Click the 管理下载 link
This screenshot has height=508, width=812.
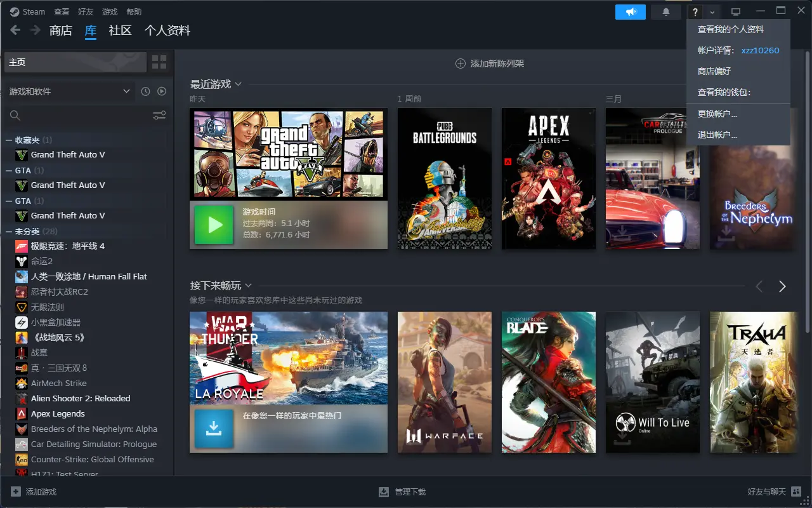tap(410, 492)
